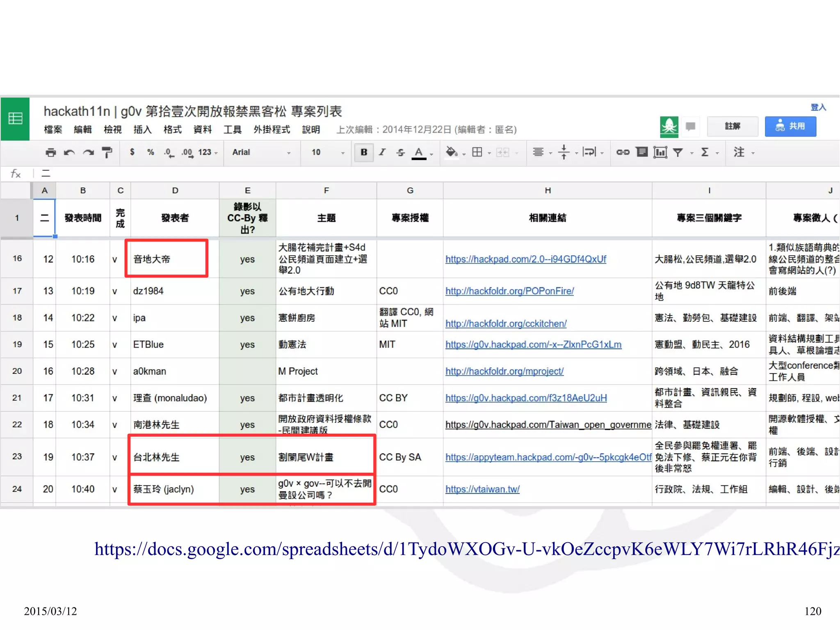Toggle italic formatting
840x630 pixels.
tap(382, 152)
